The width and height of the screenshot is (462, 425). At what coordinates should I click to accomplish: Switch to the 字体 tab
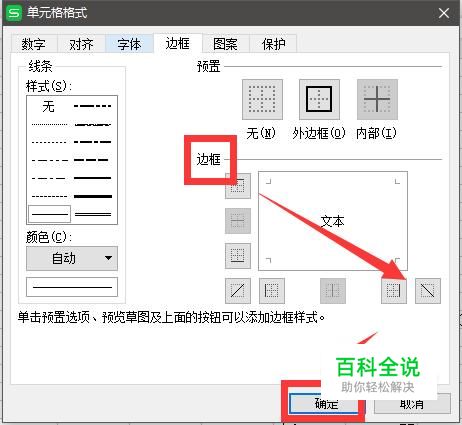(129, 44)
